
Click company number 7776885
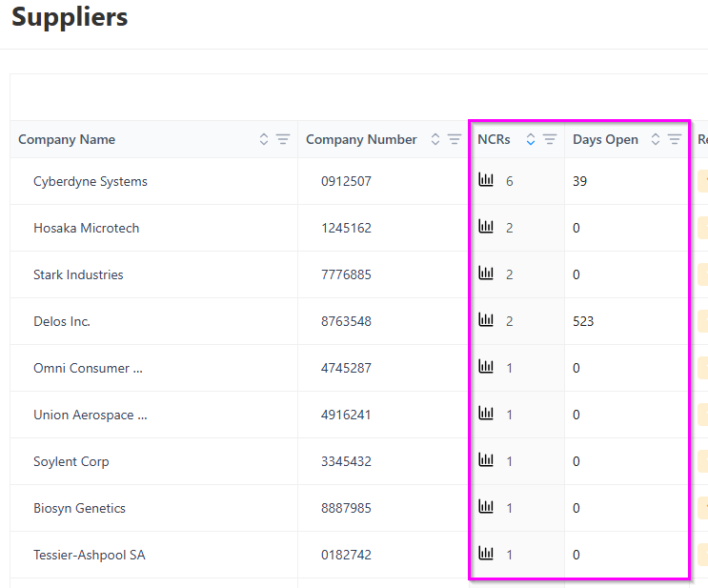click(346, 274)
